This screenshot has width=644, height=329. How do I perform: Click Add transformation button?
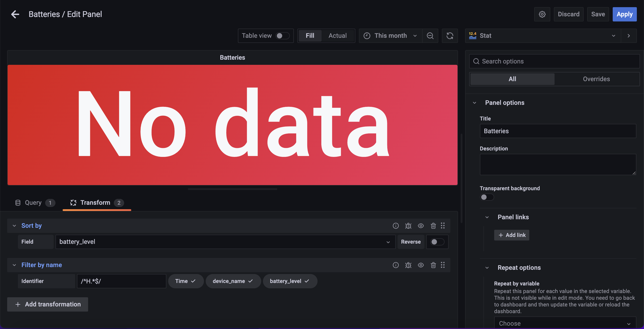tap(47, 304)
